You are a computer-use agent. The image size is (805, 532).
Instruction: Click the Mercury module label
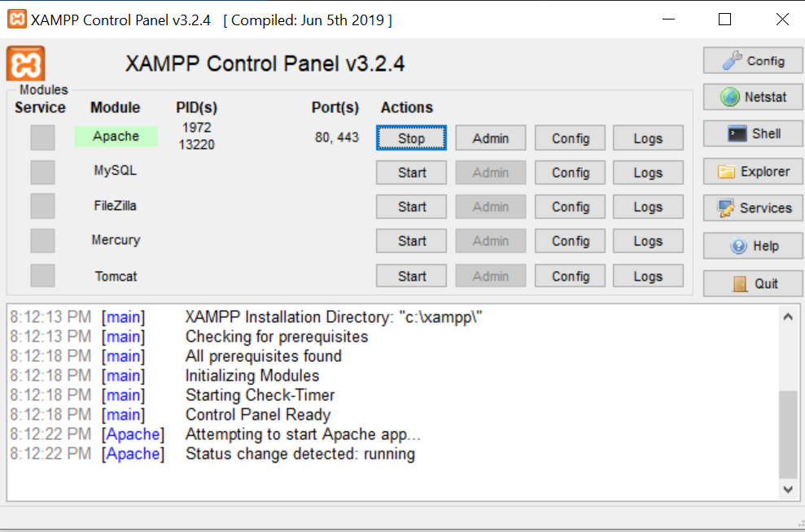point(116,240)
